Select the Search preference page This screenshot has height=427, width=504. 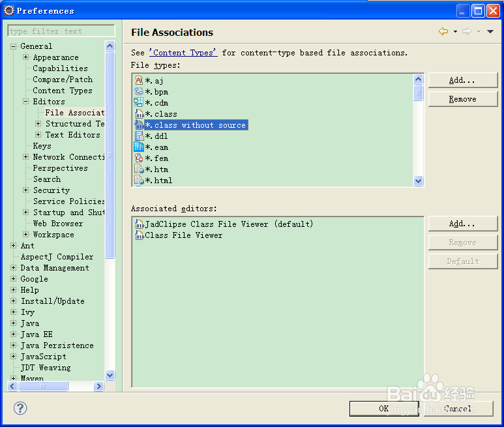click(x=46, y=179)
